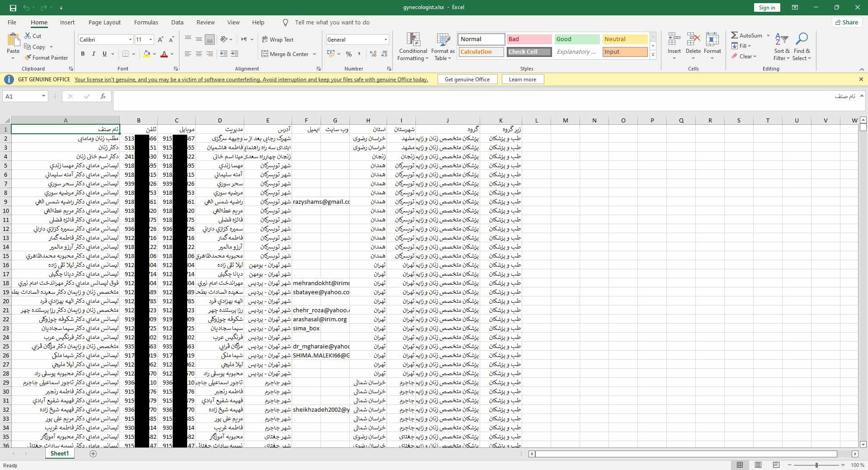868x470 pixels.
Task: Click the Find & Select icon
Action: pos(802,47)
